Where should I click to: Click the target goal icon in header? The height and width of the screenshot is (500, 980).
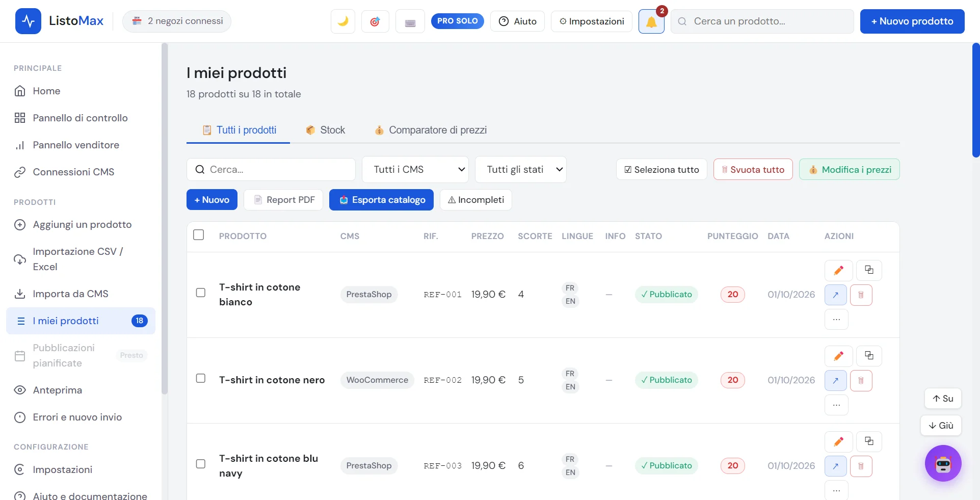[375, 21]
